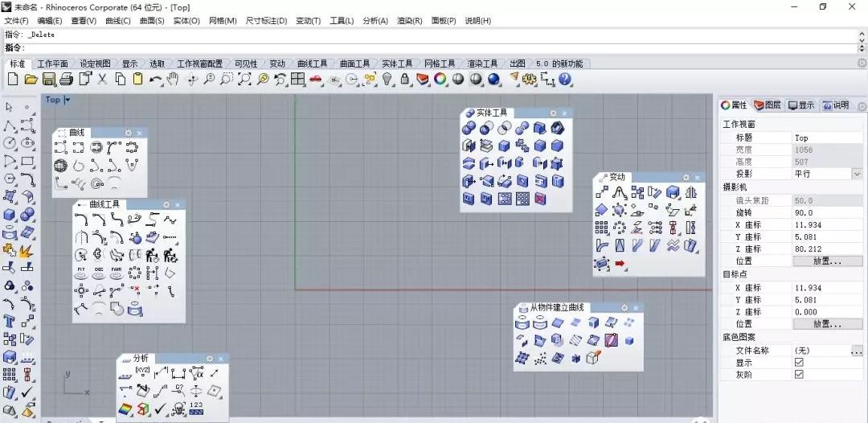Image resolution: width=868 pixels, height=423 pixels.
Task: Click the checkmark icon in left sidebar
Action: [27, 393]
